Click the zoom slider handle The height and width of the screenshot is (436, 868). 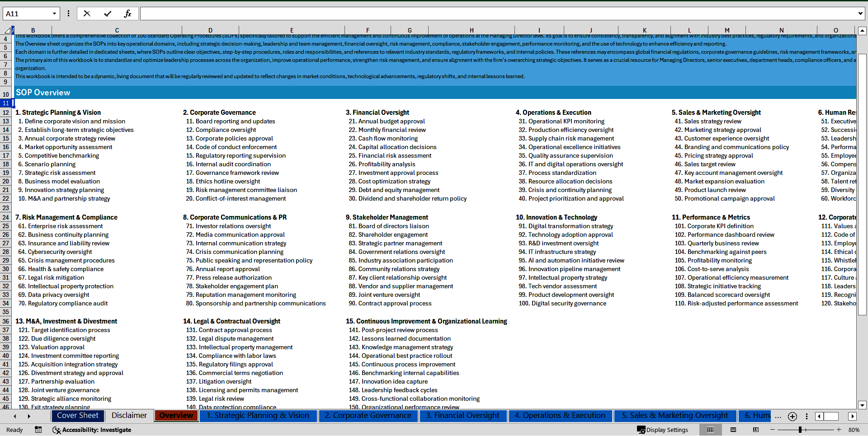click(800, 430)
